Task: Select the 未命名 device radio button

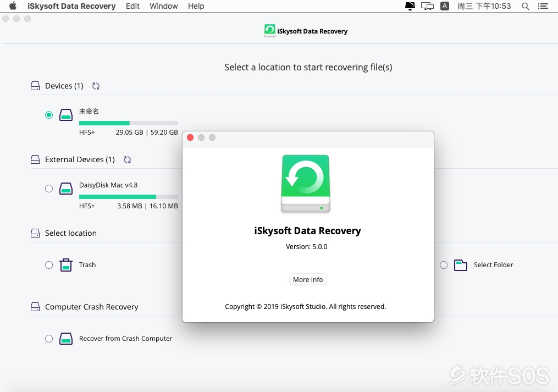Action: [49, 115]
